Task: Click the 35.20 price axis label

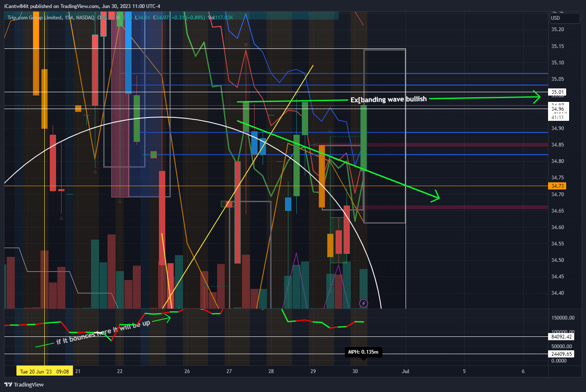Action: pos(557,29)
